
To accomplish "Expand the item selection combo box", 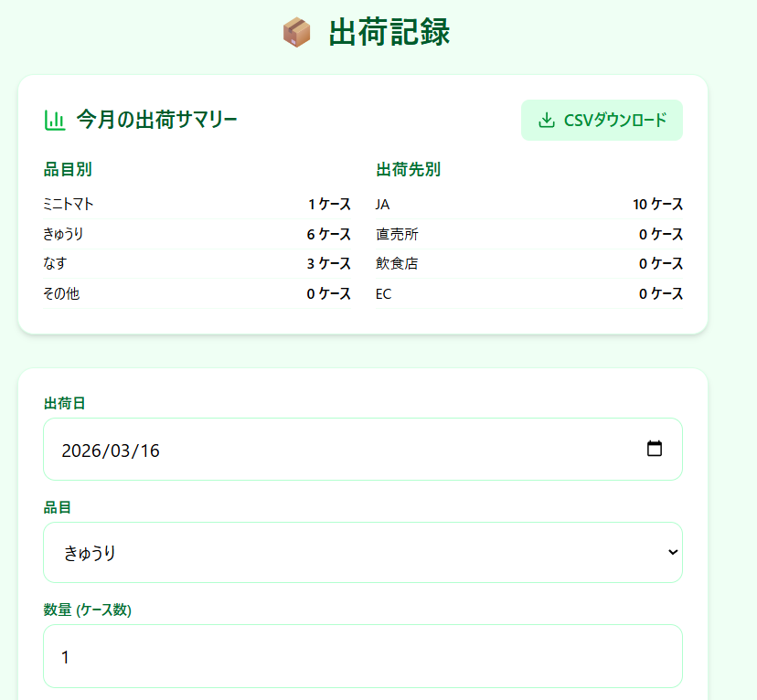I will click(x=363, y=552).
